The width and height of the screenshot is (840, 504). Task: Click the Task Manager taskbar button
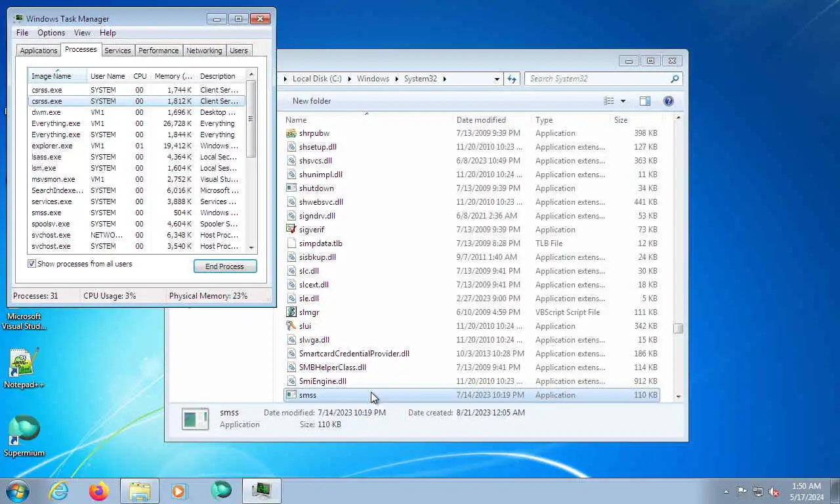click(x=262, y=491)
